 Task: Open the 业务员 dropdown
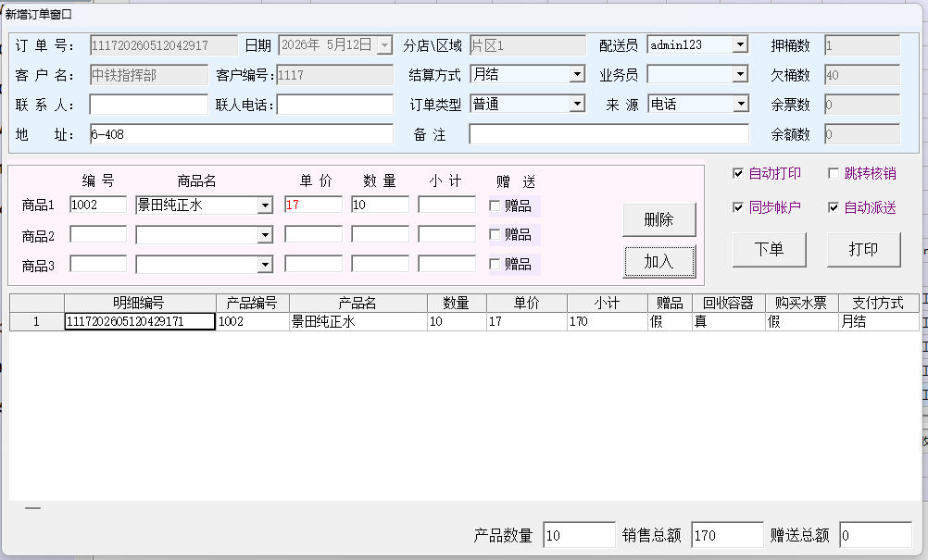(740, 74)
